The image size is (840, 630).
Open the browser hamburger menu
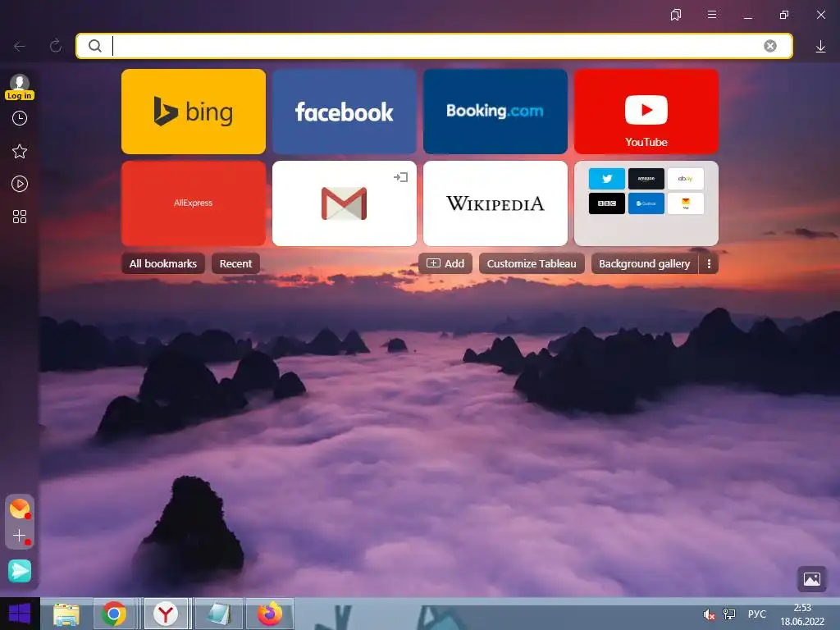pos(712,15)
